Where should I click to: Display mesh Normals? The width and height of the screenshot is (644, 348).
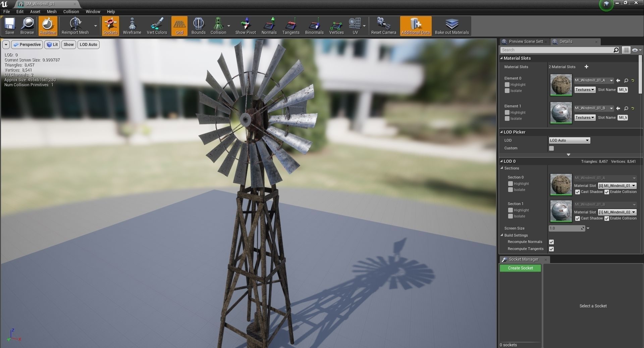point(269,26)
